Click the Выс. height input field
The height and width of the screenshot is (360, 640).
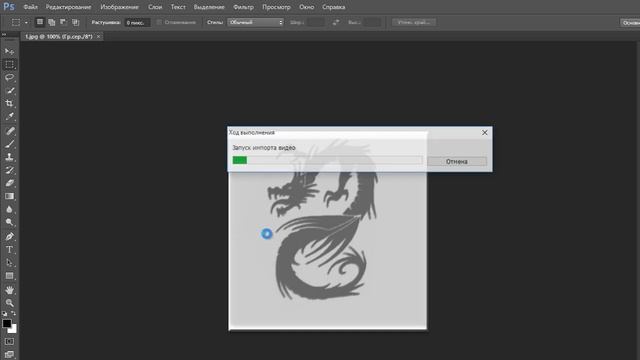click(x=372, y=22)
